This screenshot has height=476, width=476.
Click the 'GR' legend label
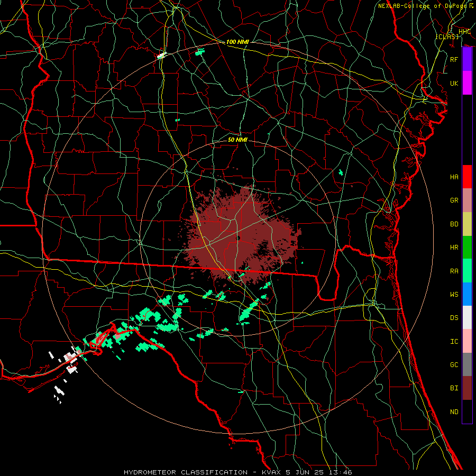pyautogui.click(x=454, y=200)
